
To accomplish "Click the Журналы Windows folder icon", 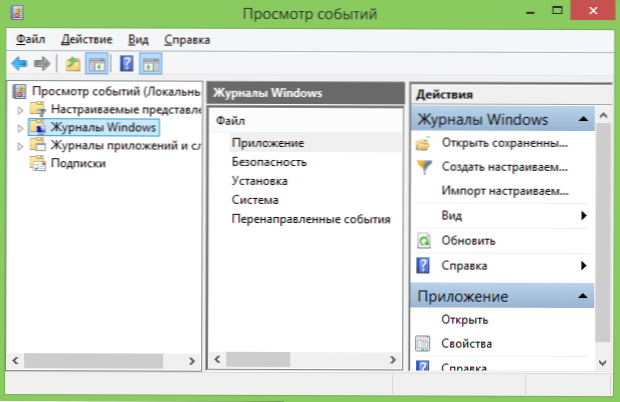I will (38, 127).
